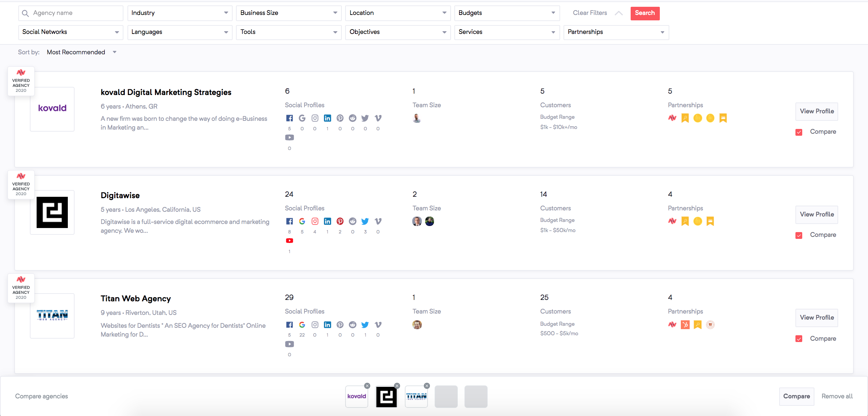Click the Digitawise logo thumbnail in listing
Viewport: 868px width, 416px height.
[52, 212]
